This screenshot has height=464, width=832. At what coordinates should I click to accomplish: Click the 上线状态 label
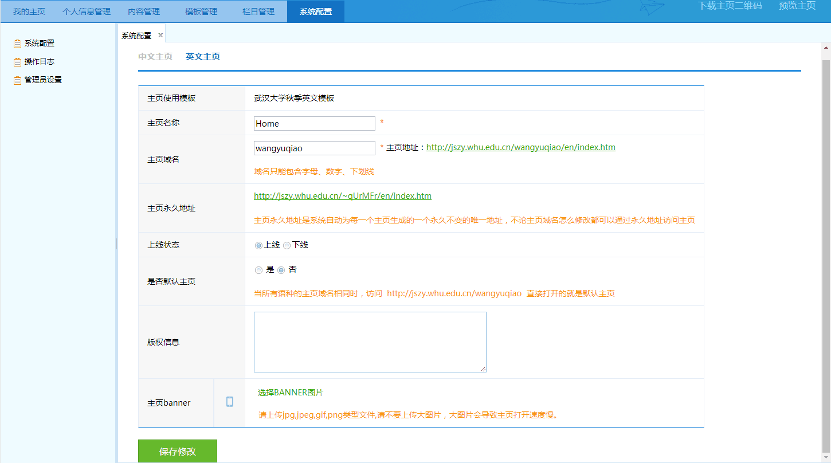tap(163, 245)
